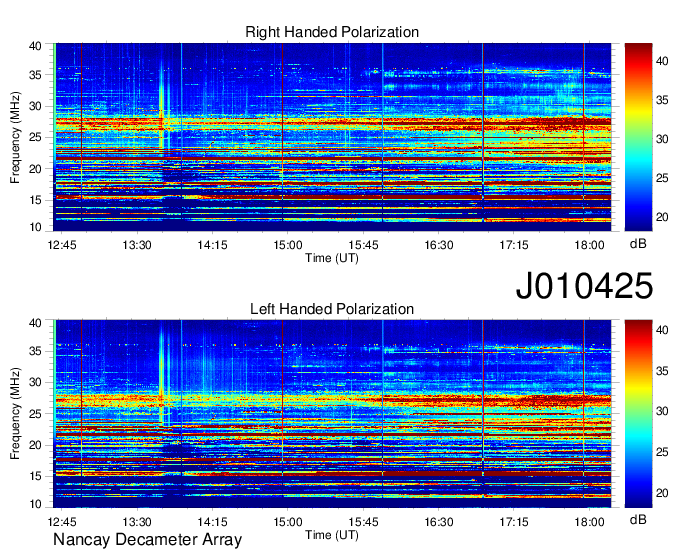Click the 17:15 tick on upper time axis
The image size is (680, 552).
pyautogui.click(x=514, y=245)
